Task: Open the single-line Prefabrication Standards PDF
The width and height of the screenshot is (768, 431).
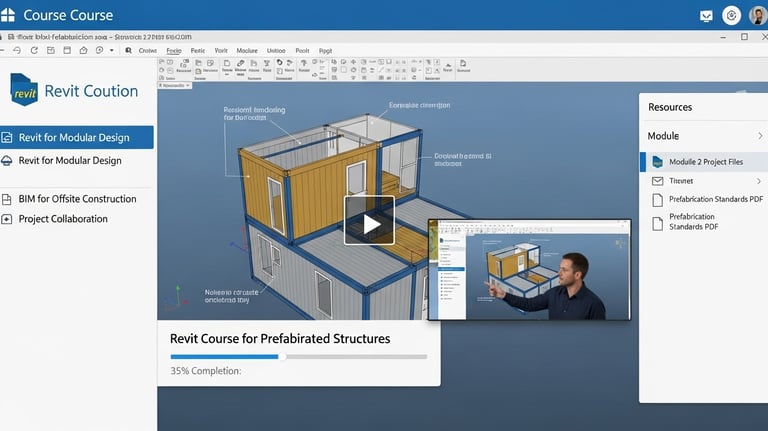Action: pos(716,199)
